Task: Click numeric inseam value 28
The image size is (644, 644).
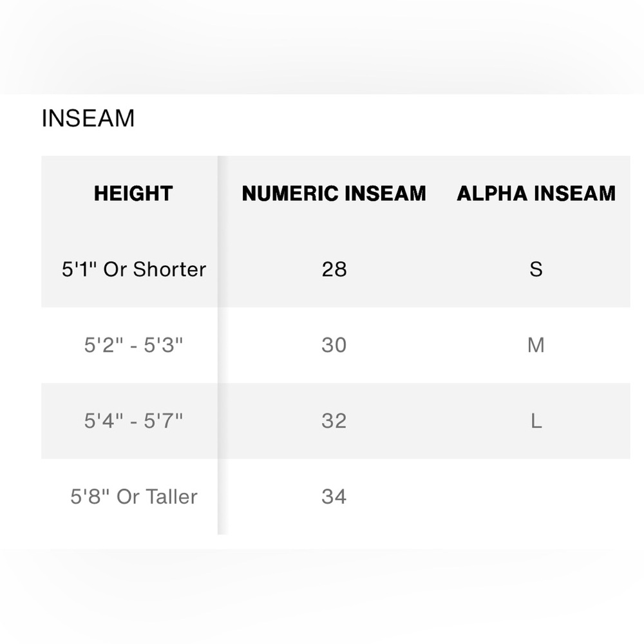Action: tap(334, 269)
